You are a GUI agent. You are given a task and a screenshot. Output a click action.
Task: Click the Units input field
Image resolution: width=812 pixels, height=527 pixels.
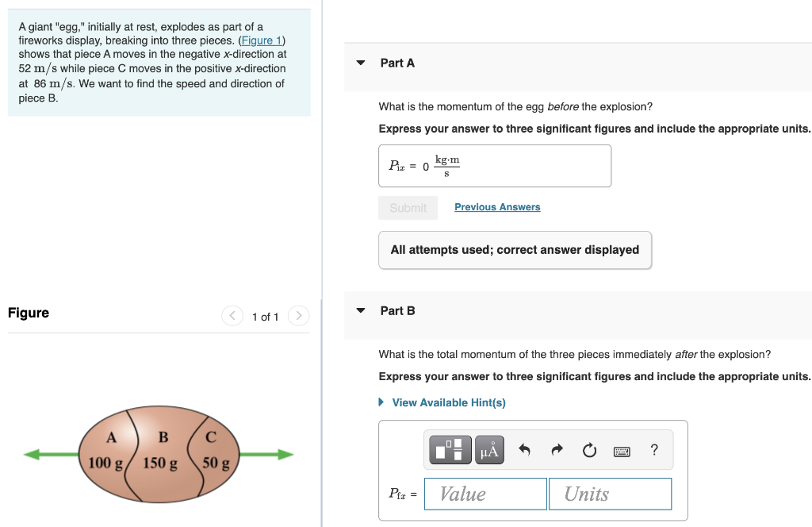610,493
